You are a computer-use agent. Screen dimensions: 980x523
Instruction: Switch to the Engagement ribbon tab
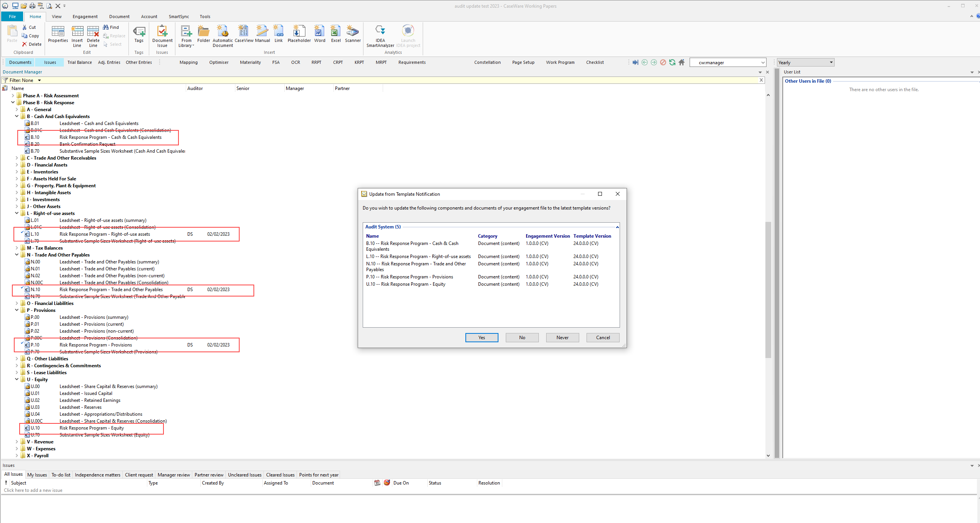tap(85, 17)
